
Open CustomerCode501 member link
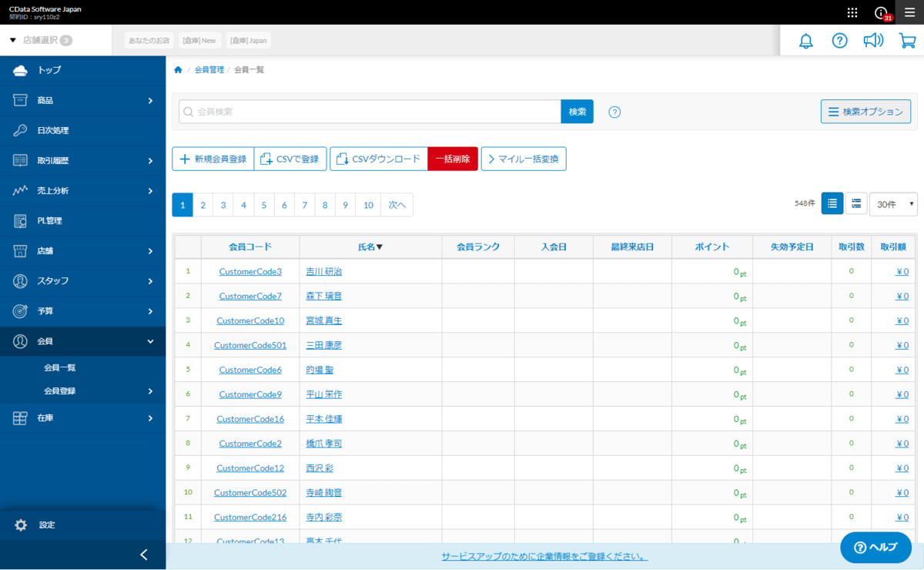(250, 345)
